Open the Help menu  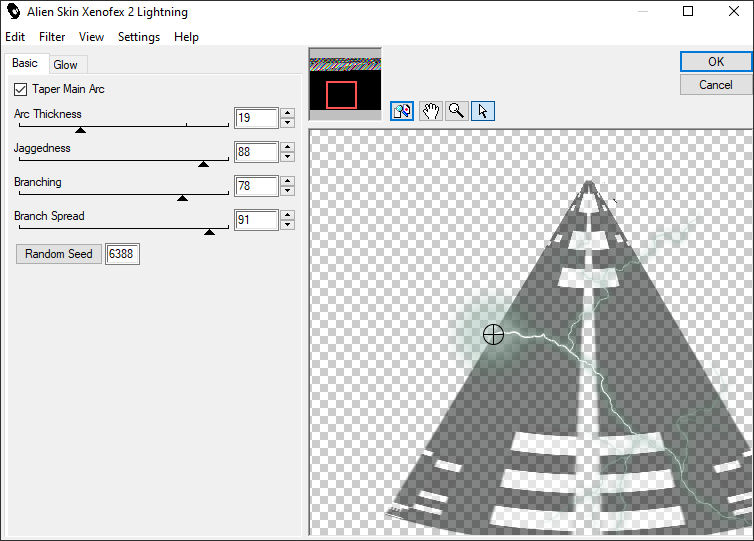pos(187,37)
